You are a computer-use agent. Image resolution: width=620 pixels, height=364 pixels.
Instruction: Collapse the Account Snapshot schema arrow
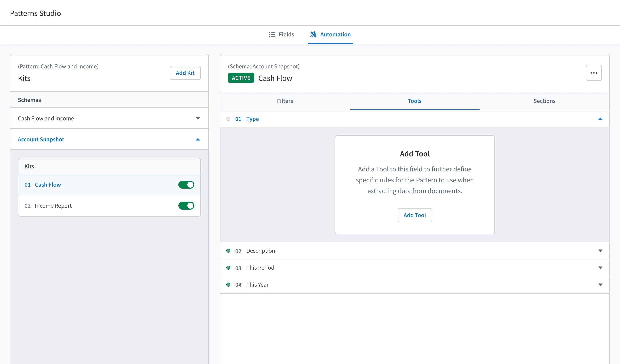198,139
